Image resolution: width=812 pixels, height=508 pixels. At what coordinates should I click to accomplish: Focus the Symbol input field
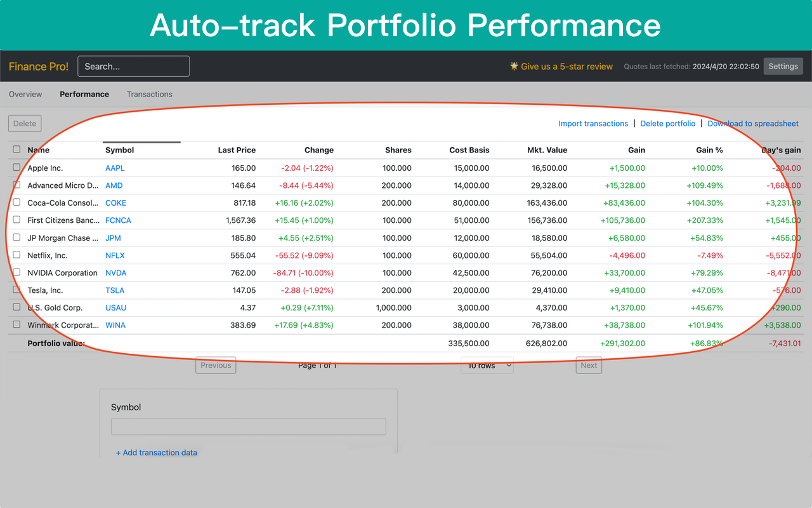(249, 426)
